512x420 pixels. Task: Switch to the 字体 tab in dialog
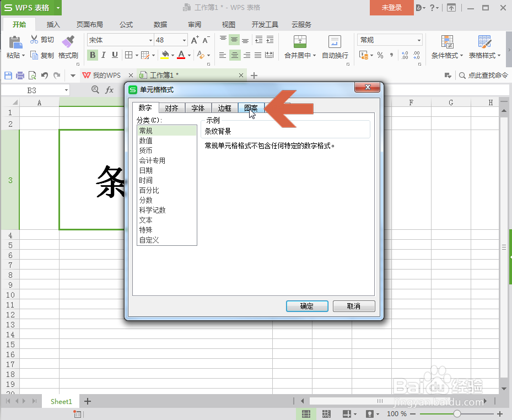tap(198, 107)
